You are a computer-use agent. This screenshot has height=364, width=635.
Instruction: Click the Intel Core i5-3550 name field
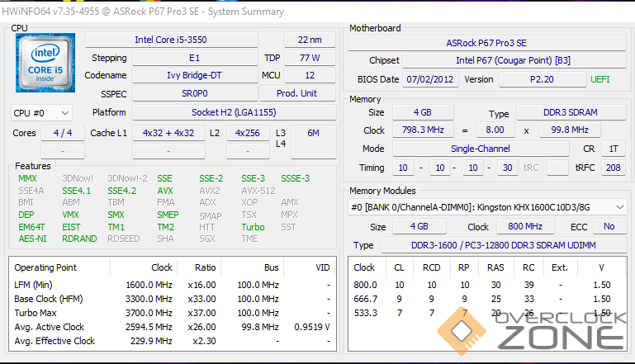pyautogui.click(x=181, y=40)
